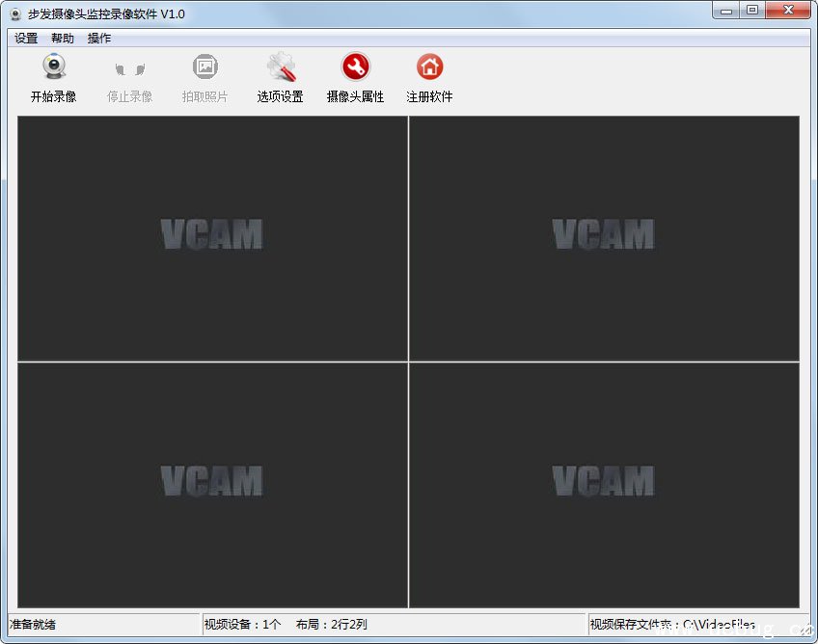Open 摄像头属性 wrench icon

(355, 67)
